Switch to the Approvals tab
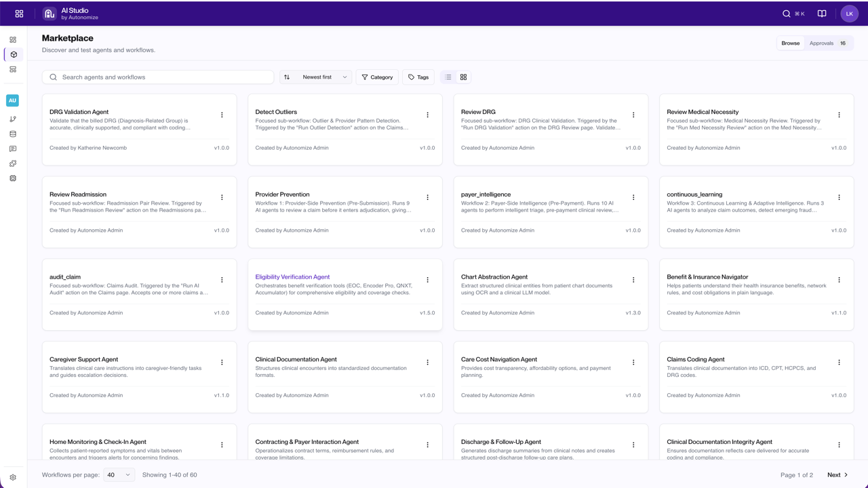Screen dimensions: 868x488 (x=827, y=43)
